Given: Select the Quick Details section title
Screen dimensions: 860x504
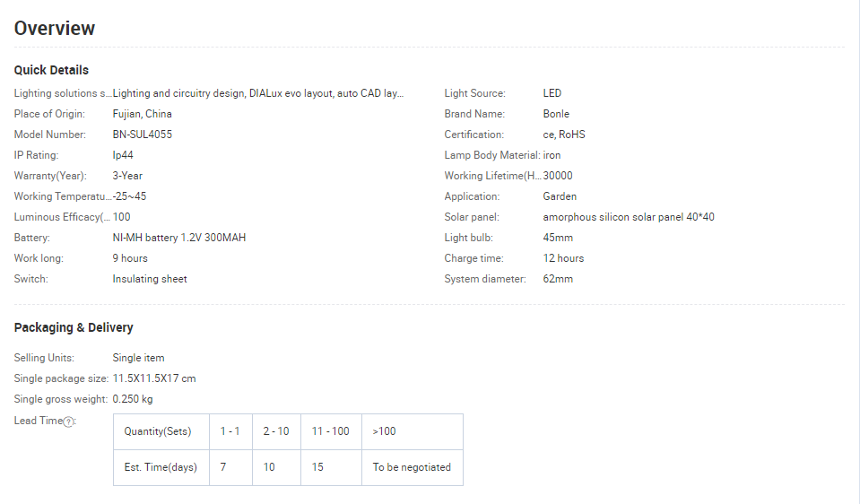Looking at the screenshot, I should pos(51,70).
